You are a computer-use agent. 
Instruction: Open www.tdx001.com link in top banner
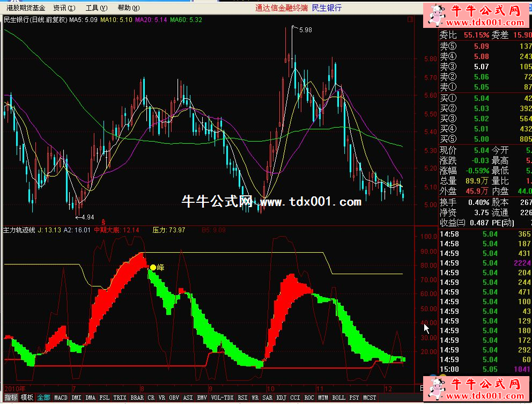pos(485,23)
